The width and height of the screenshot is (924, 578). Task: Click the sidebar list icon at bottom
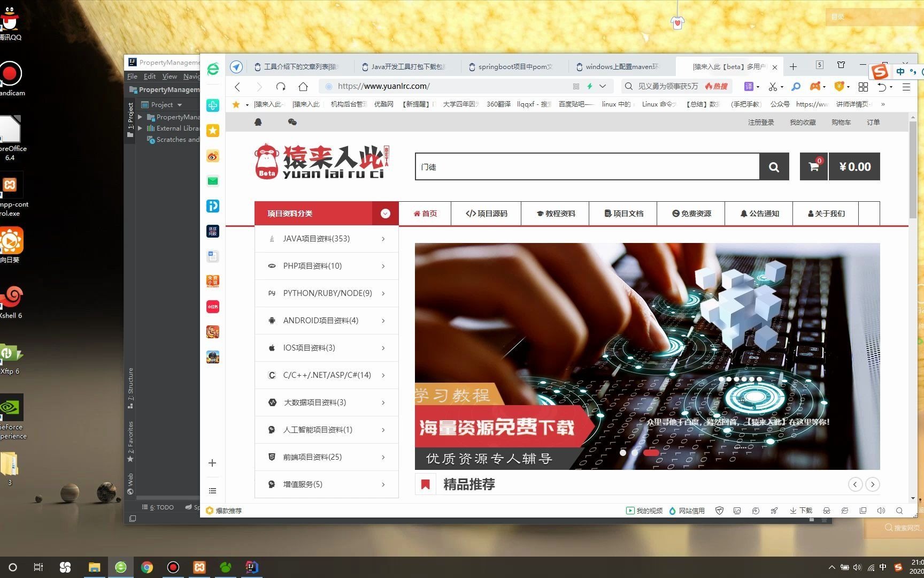coord(212,491)
